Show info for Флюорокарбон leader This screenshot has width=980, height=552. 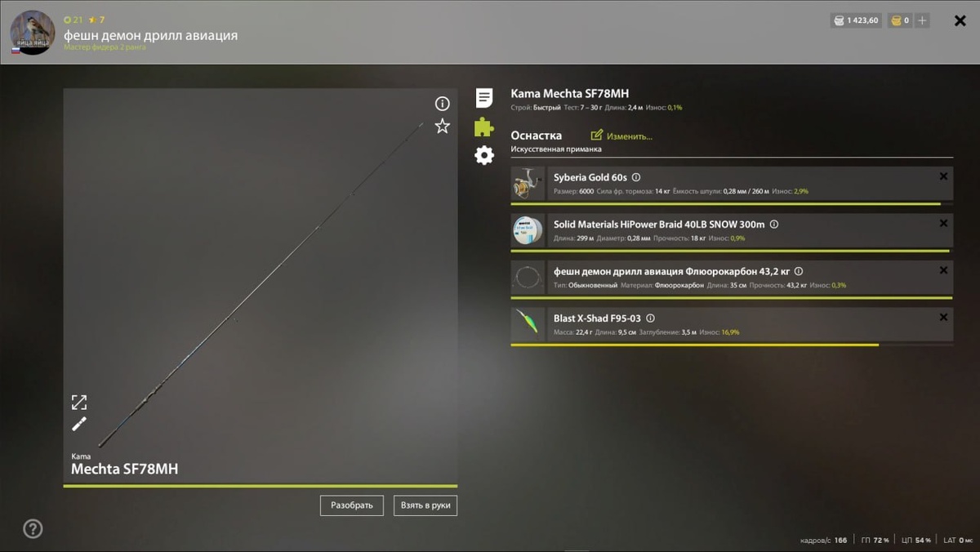point(799,271)
